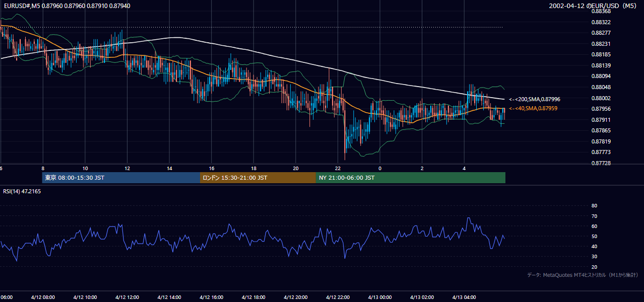Click the 0.88002 price axis label
644x302 pixels.
[601, 98]
